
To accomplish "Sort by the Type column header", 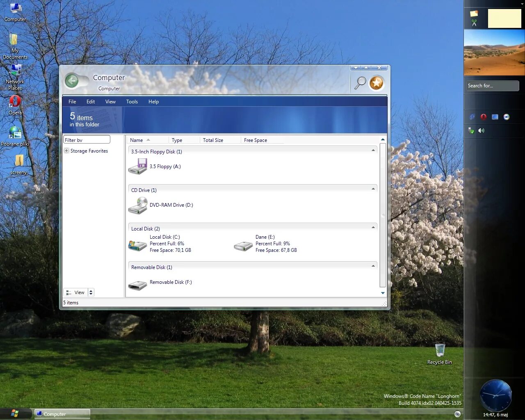I will (x=184, y=140).
